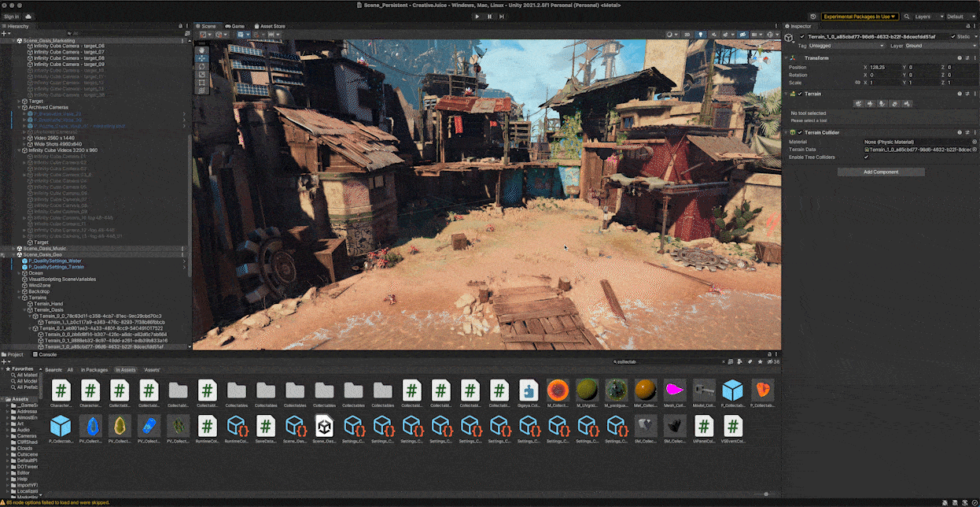Image resolution: width=980 pixels, height=507 pixels.
Task: Click the Sign in button
Action: [x=11, y=16]
